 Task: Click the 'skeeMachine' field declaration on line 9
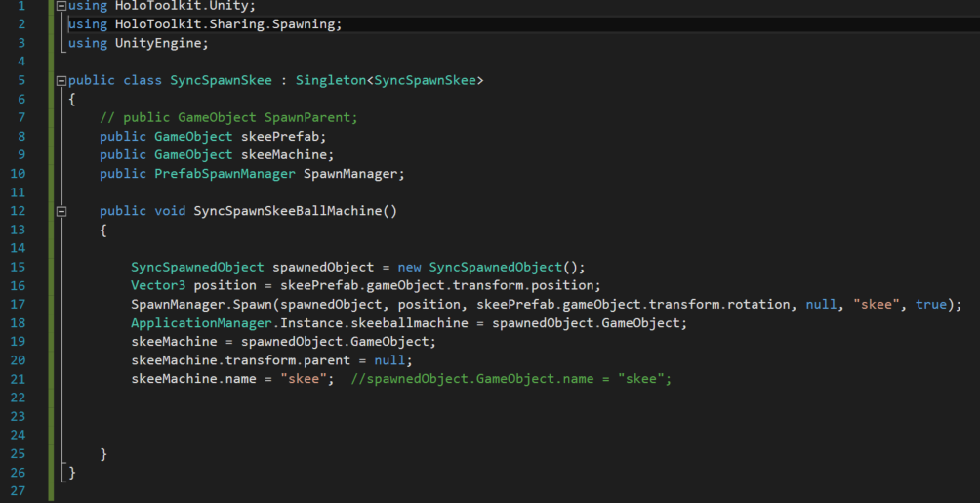[284, 154]
